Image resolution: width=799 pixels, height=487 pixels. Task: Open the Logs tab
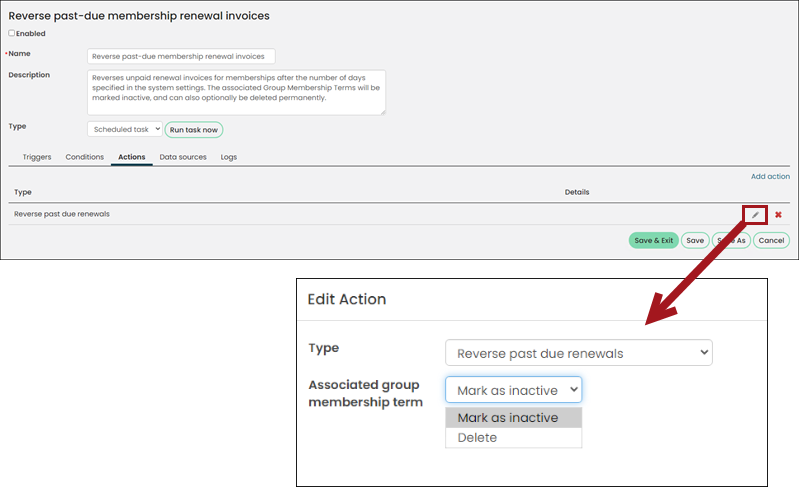[229, 157]
